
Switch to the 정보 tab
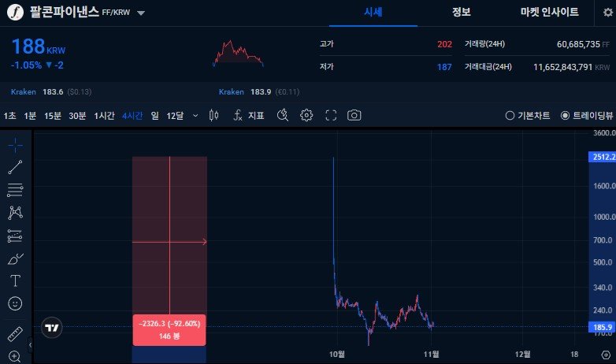coord(462,12)
